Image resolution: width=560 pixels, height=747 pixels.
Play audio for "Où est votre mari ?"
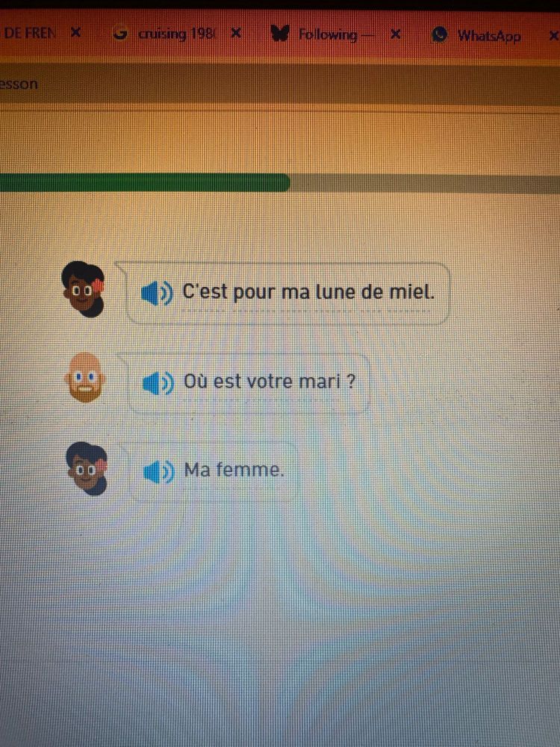click(x=158, y=383)
